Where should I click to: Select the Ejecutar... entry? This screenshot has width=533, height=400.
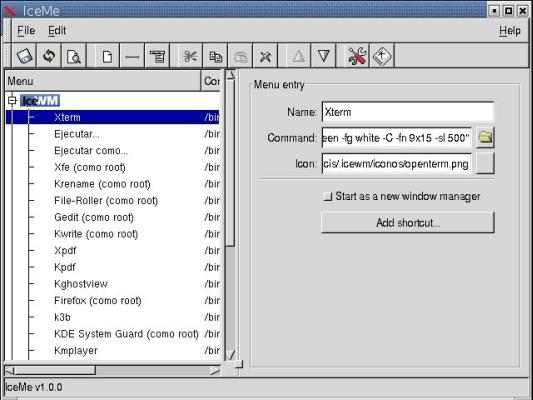(112, 134)
